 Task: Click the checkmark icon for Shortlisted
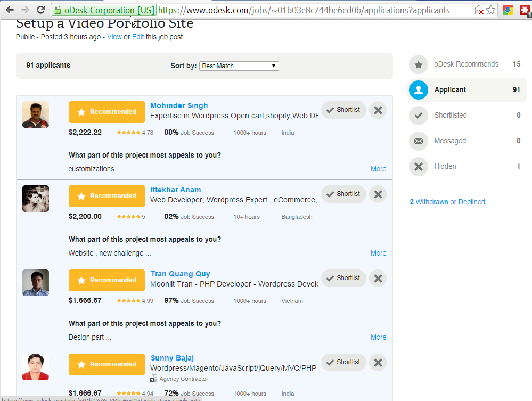click(419, 116)
